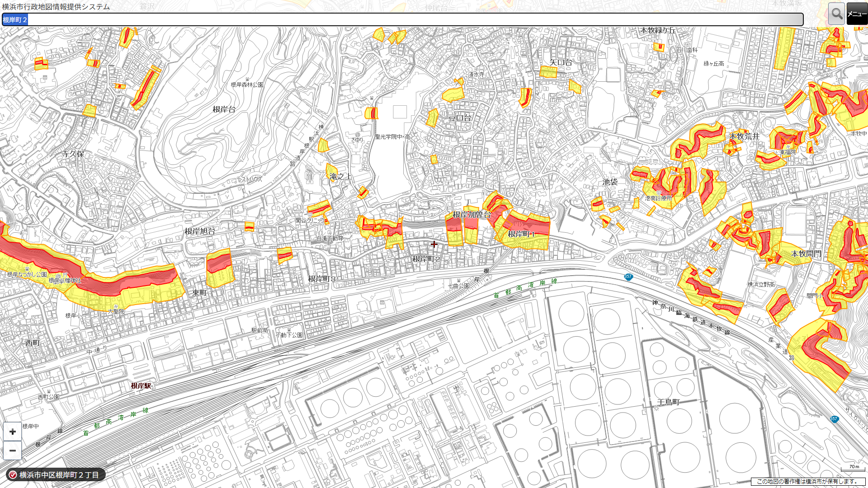Click the 根岸町1 hazard zone label
Screen dimensions: 868x488
click(x=521, y=234)
